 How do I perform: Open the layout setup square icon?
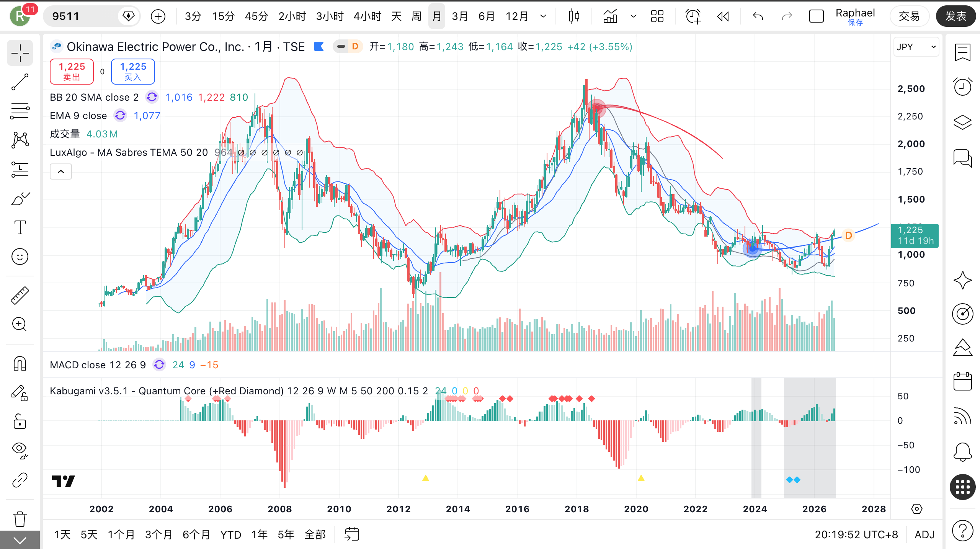(816, 16)
